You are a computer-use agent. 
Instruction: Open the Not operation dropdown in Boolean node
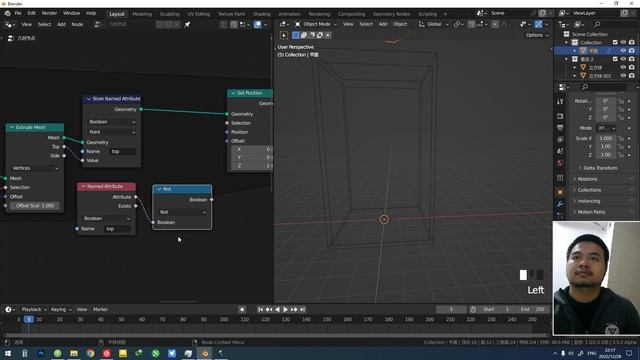coord(182,212)
